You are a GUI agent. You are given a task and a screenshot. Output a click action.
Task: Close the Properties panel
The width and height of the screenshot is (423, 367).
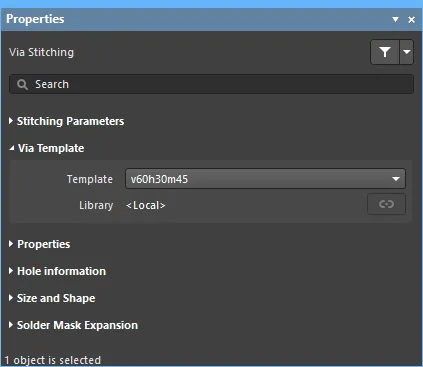(412, 20)
